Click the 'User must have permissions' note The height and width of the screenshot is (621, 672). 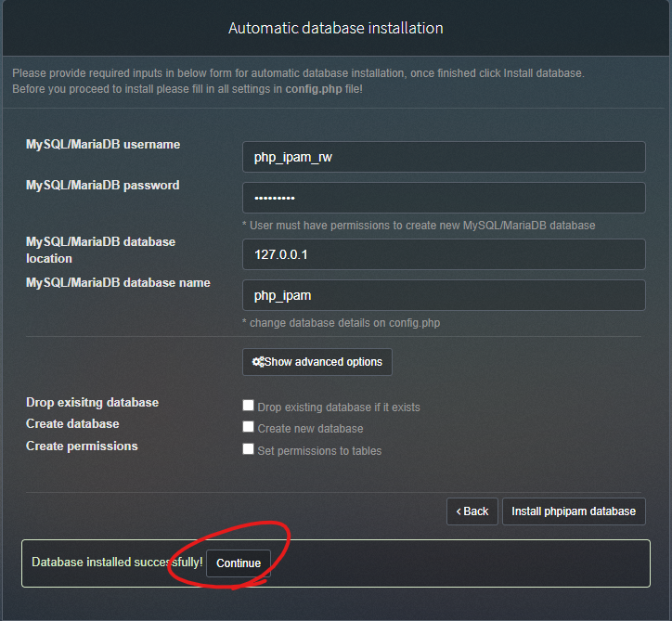pyautogui.click(x=419, y=226)
